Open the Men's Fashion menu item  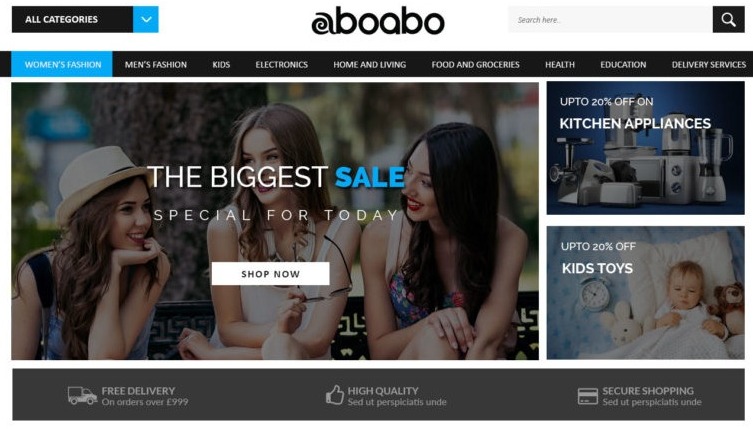pos(156,64)
